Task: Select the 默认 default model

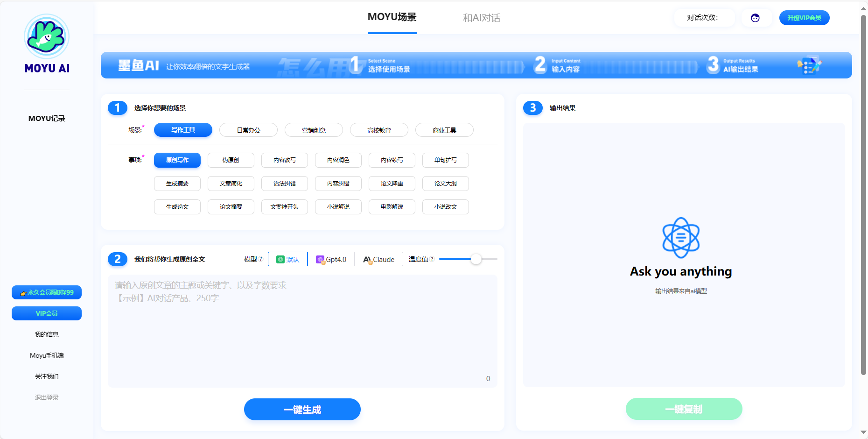Action: [288, 259]
